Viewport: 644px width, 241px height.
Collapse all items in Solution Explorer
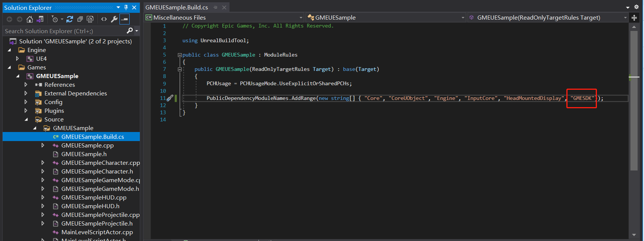pyautogui.click(x=80, y=19)
